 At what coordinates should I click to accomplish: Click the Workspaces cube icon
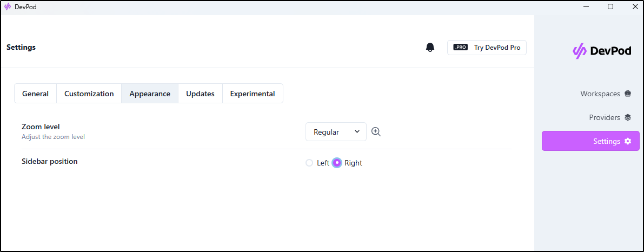pos(628,94)
